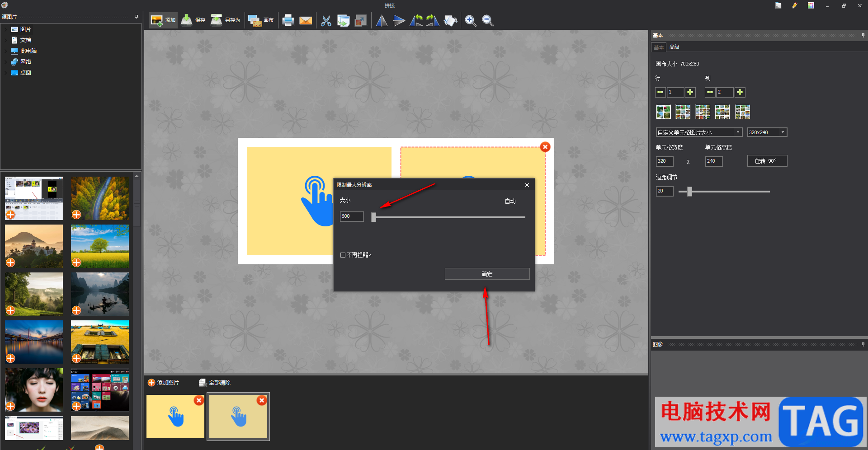The image size is (868, 450).
Task: Click the zoom in magnifier icon
Action: [x=471, y=20]
